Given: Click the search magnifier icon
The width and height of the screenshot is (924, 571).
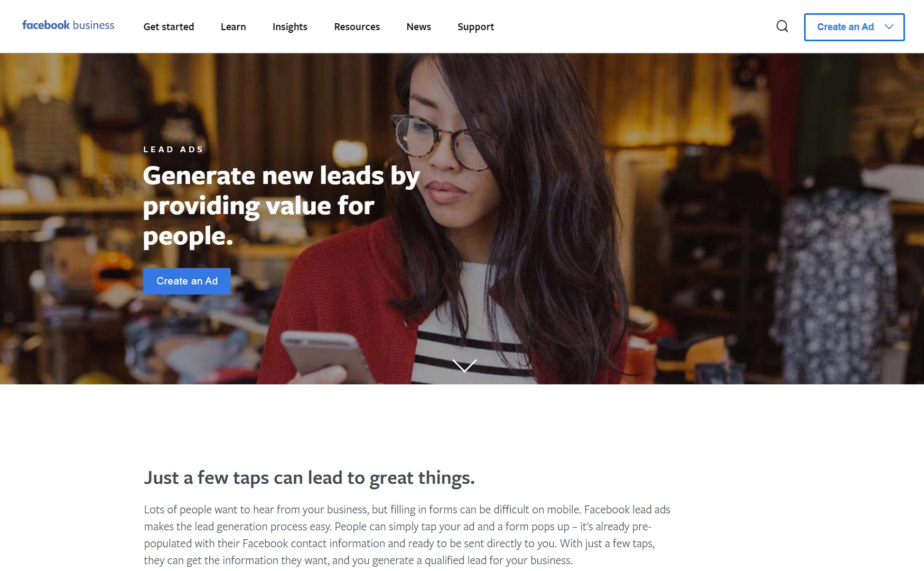Looking at the screenshot, I should pyautogui.click(x=782, y=26).
